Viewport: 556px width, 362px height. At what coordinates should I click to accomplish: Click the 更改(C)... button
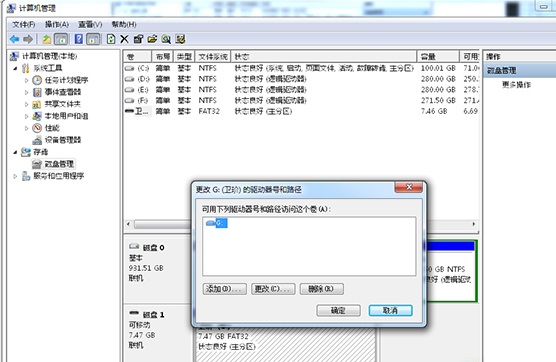[x=273, y=289]
